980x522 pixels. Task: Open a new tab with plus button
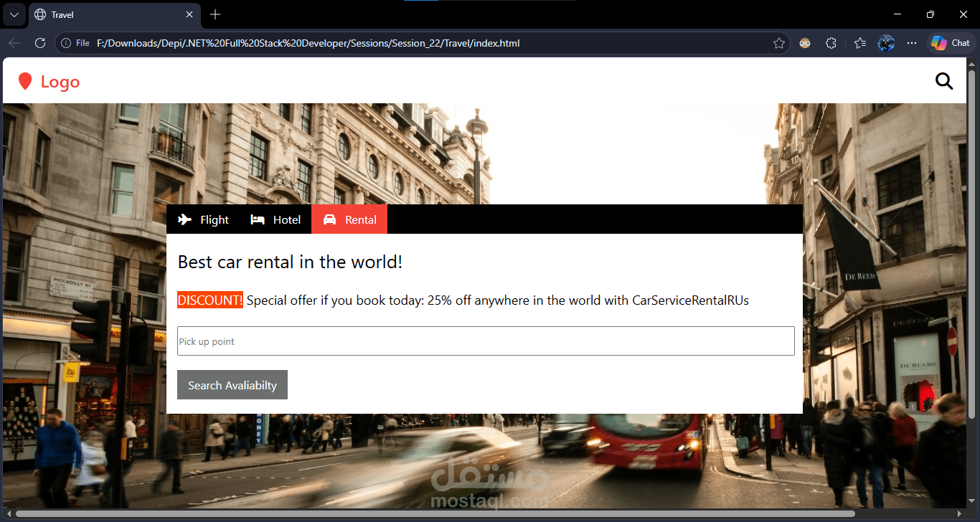(215, 14)
